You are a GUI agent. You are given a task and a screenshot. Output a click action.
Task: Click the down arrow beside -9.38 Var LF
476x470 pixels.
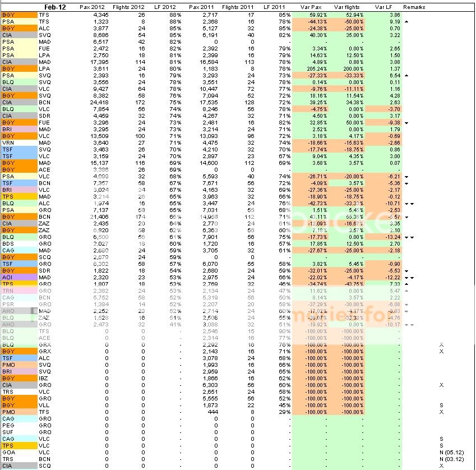point(406,122)
